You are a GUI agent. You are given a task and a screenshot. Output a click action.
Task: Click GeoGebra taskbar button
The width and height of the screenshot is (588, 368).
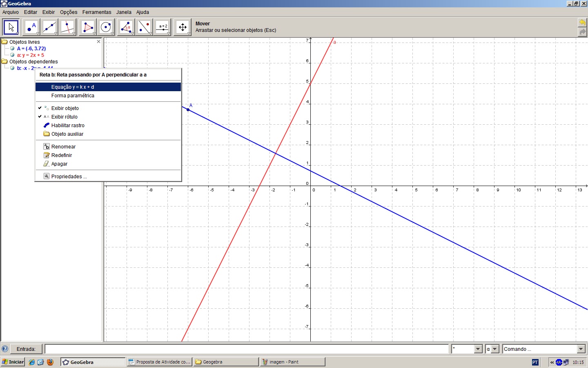pos(93,362)
